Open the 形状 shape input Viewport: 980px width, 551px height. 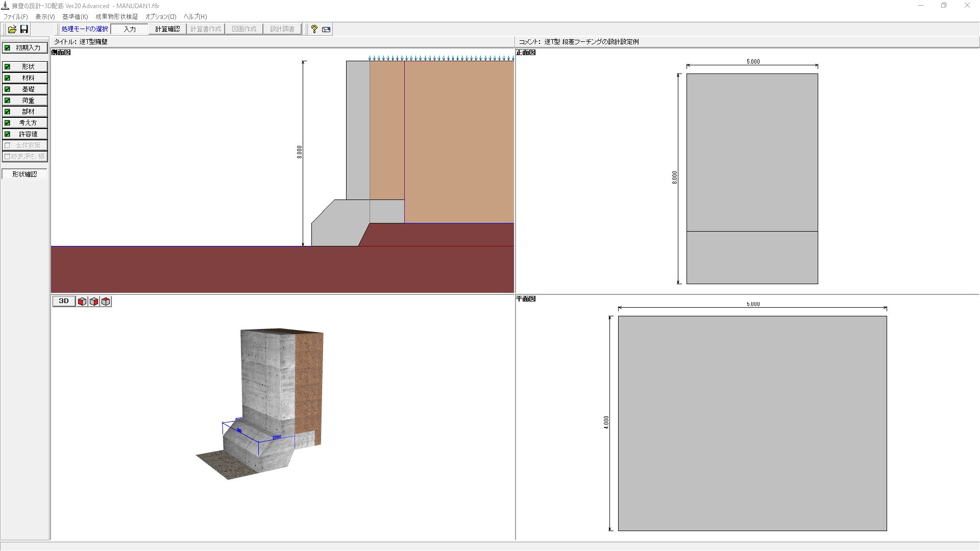pos(24,67)
